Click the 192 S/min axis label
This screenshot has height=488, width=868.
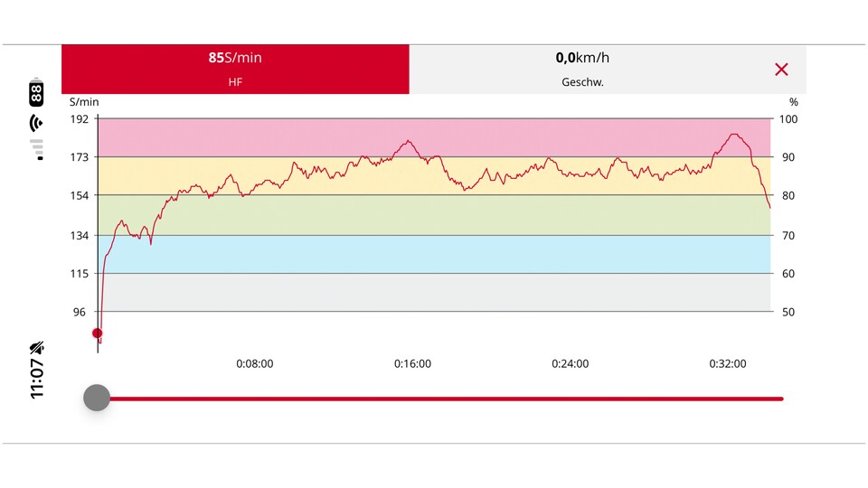coord(80,119)
